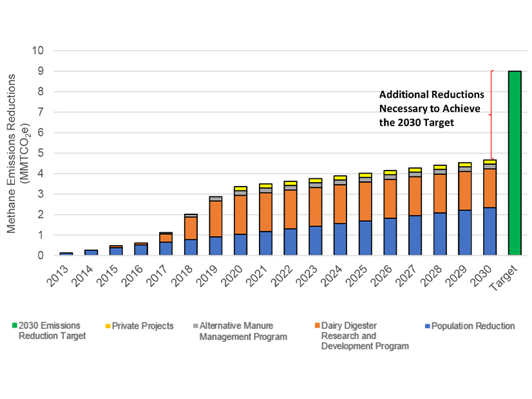The image size is (532, 399).
Task: Click the Additional Reductions Necessary annotation text
Action: (x=430, y=108)
